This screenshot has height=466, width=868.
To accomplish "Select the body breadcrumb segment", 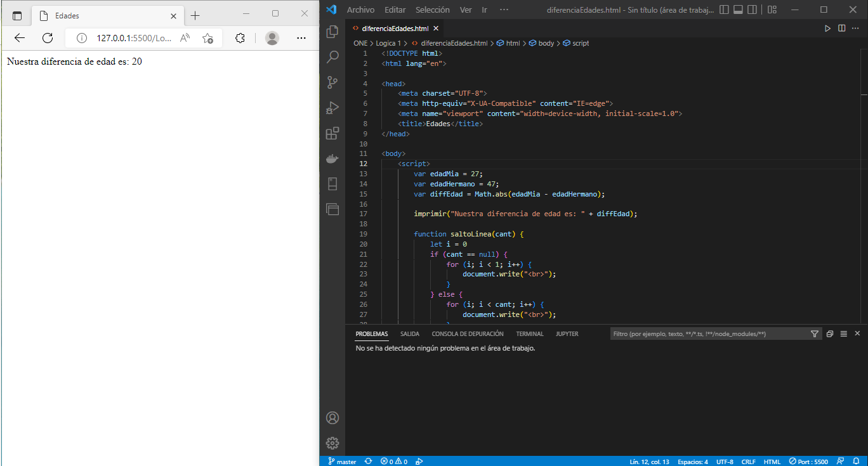I will pos(541,43).
